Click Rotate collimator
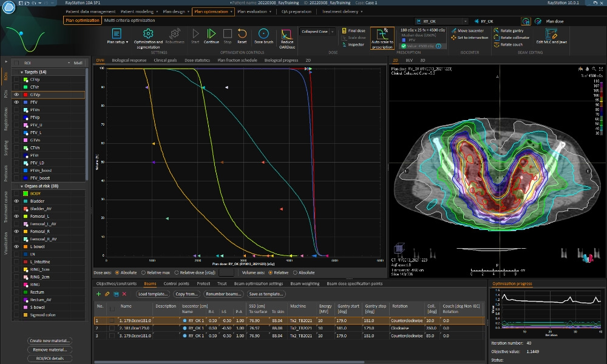This screenshot has height=364, width=607. 511,38
